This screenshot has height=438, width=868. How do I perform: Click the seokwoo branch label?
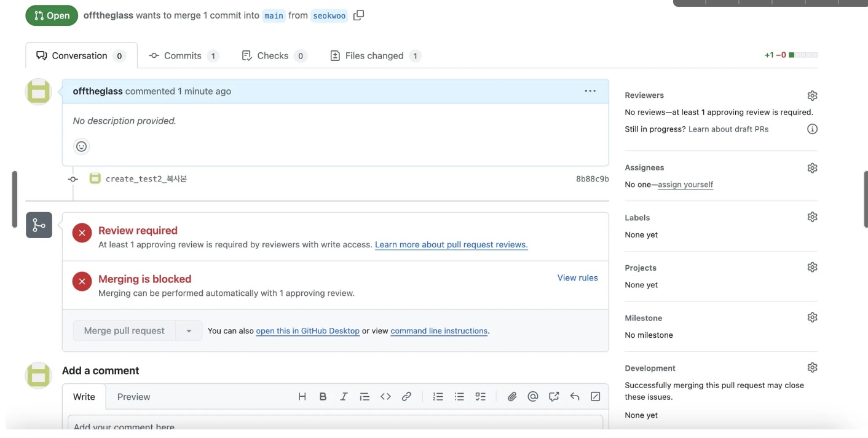(329, 15)
